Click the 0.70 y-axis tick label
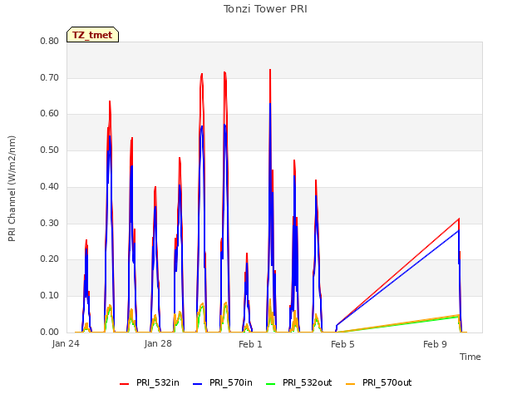 [x=50, y=77]
